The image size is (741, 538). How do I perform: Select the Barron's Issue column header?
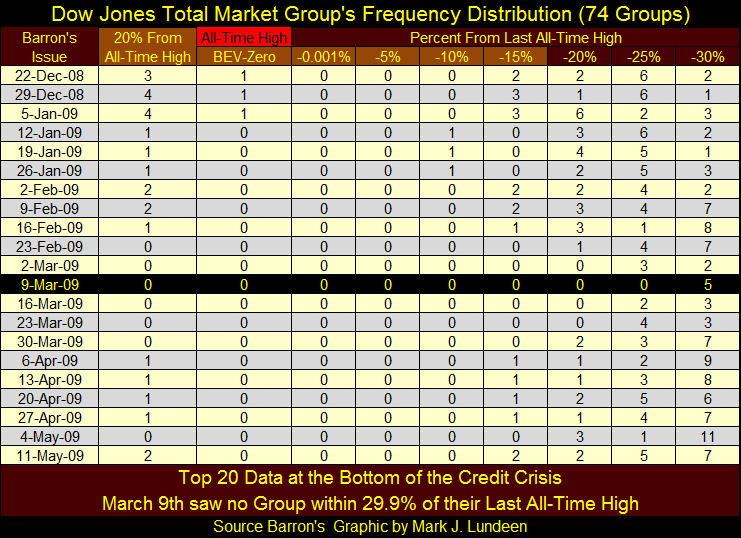pyautogui.click(x=51, y=47)
